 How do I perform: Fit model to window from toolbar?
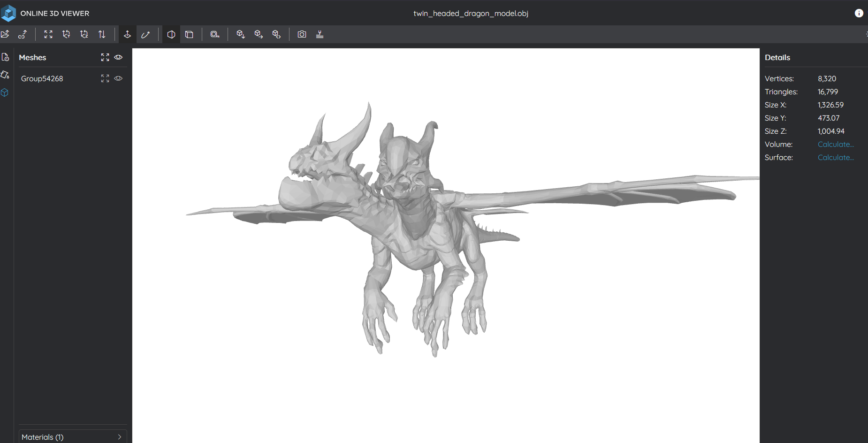coord(48,34)
